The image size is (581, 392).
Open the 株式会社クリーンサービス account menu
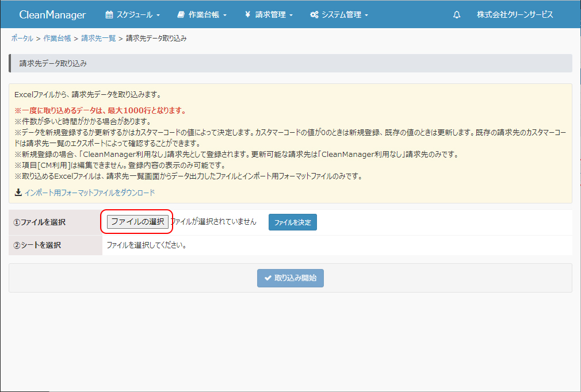[515, 14]
